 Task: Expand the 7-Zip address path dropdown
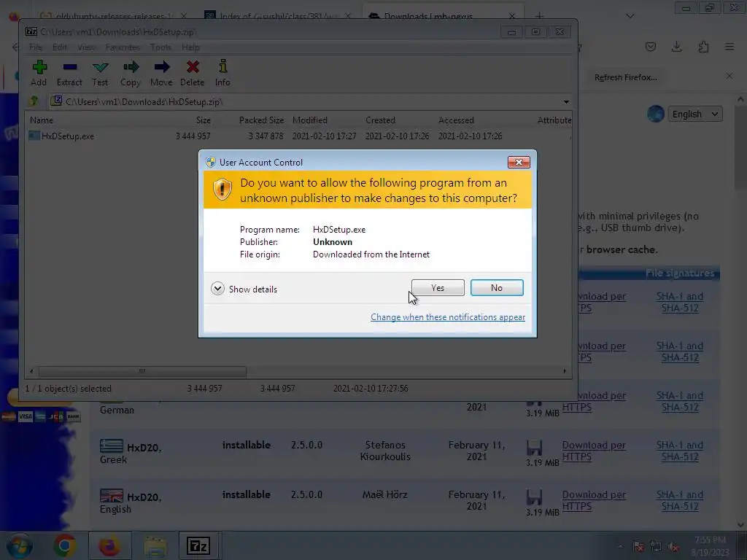pyautogui.click(x=566, y=102)
